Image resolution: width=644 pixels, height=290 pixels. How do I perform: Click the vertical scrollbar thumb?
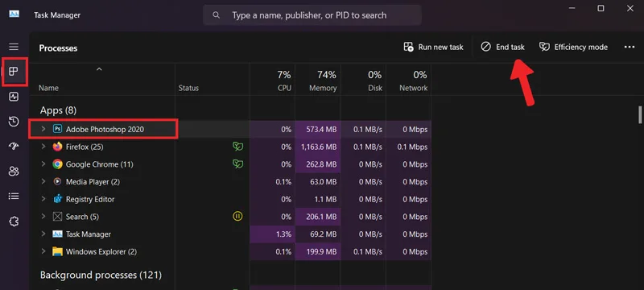pyautogui.click(x=640, y=114)
